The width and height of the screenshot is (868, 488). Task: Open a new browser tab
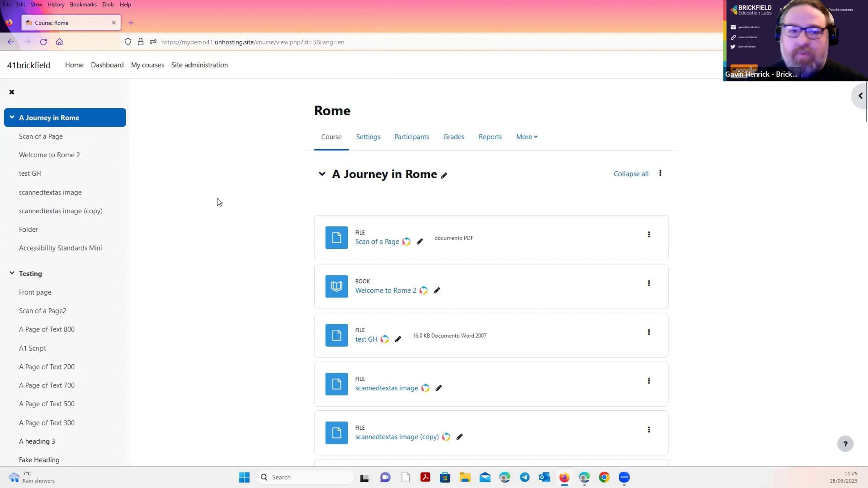131,23
